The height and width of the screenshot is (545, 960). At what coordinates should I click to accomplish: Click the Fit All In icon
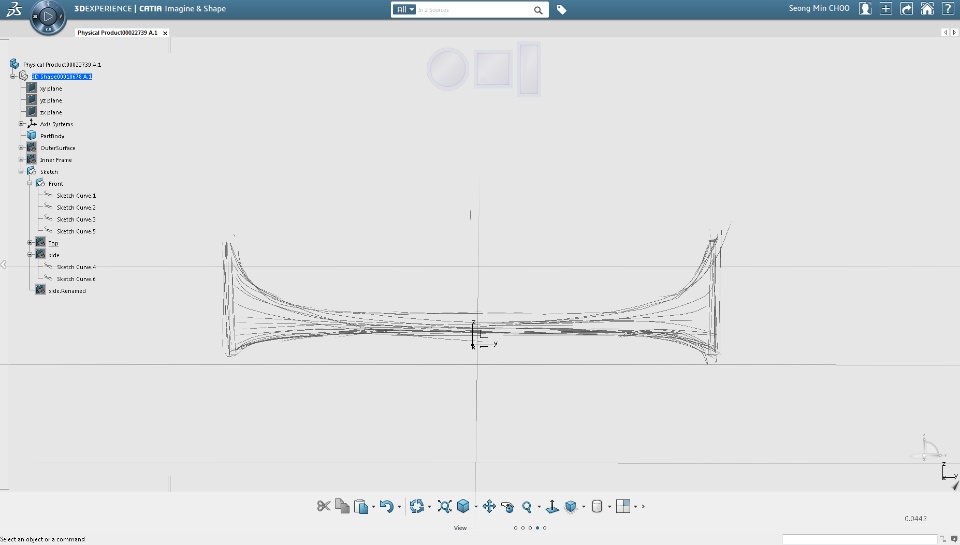point(444,506)
